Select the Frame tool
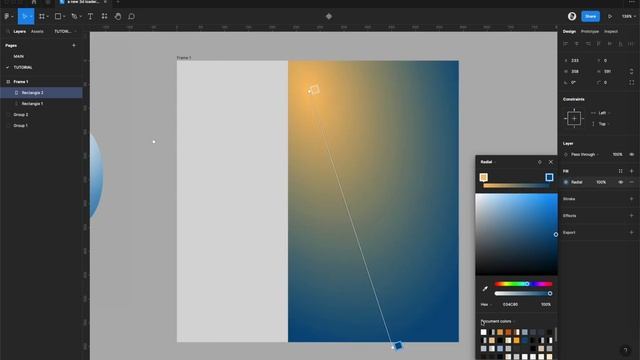Image resolution: width=640 pixels, height=360 pixels. point(42,16)
